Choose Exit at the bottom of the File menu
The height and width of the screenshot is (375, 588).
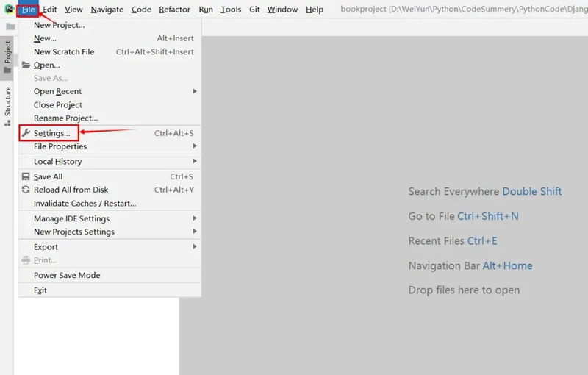point(40,290)
